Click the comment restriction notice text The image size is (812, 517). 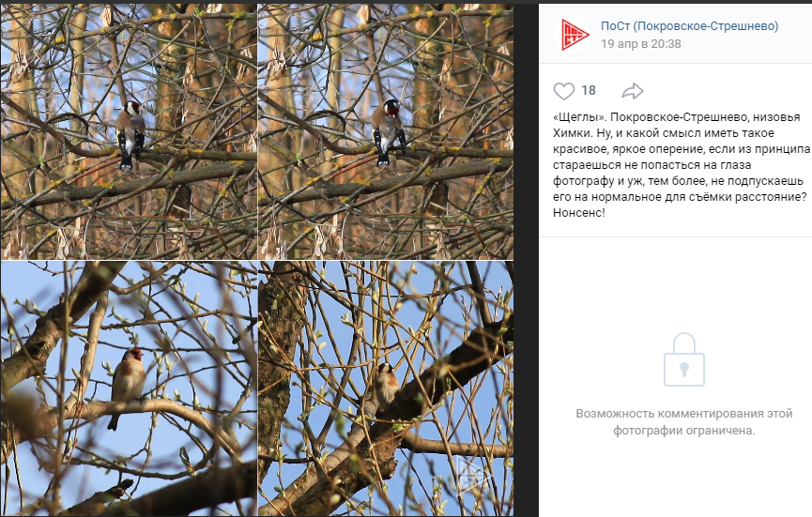tap(684, 422)
